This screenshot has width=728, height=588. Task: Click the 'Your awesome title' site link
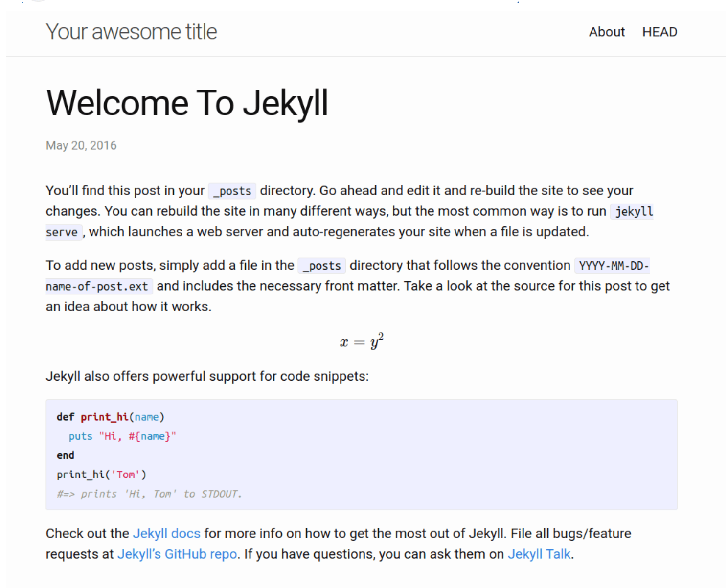click(131, 32)
